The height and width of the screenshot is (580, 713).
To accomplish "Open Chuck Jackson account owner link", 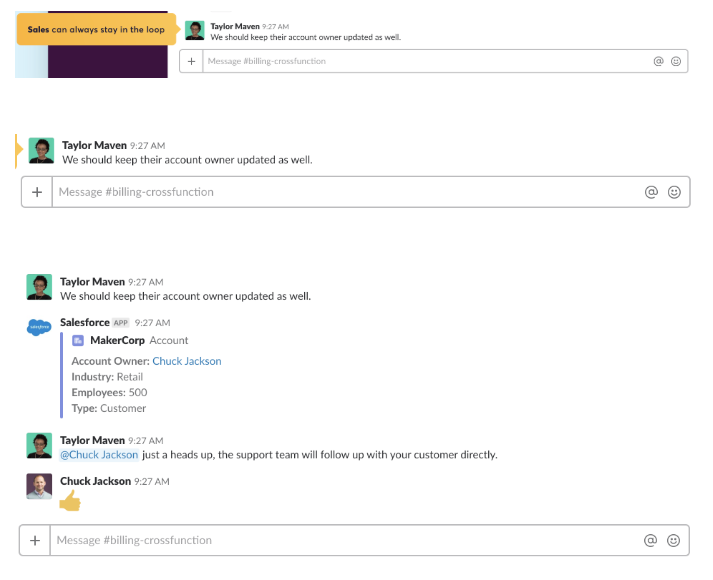I will (x=187, y=361).
